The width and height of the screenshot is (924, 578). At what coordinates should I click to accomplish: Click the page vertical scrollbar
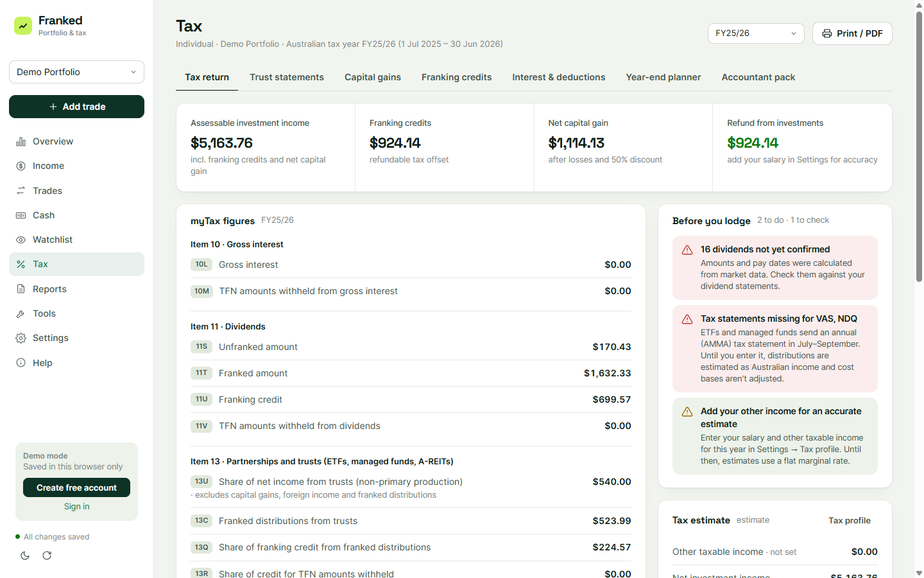point(919,146)
